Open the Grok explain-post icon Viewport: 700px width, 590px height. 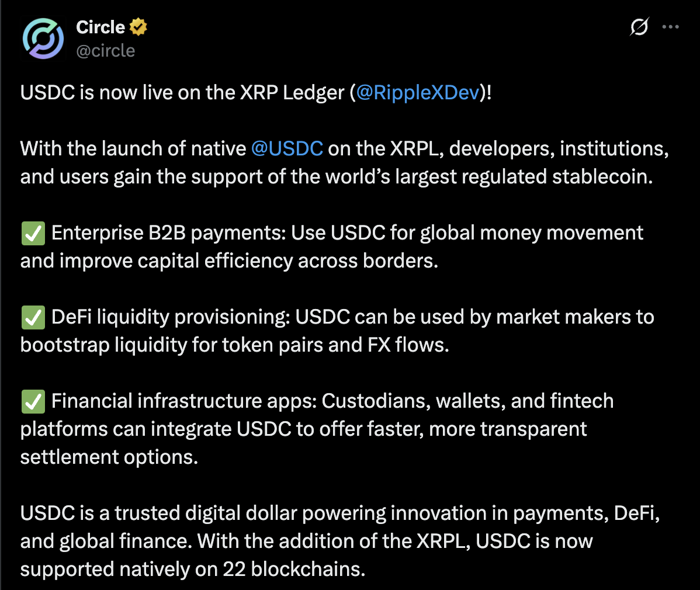point(639,27)
